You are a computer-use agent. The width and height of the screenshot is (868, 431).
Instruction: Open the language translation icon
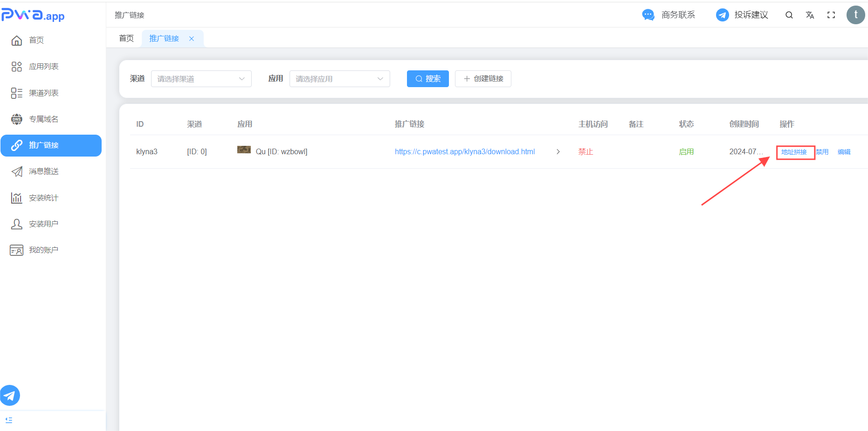[810, 15]
